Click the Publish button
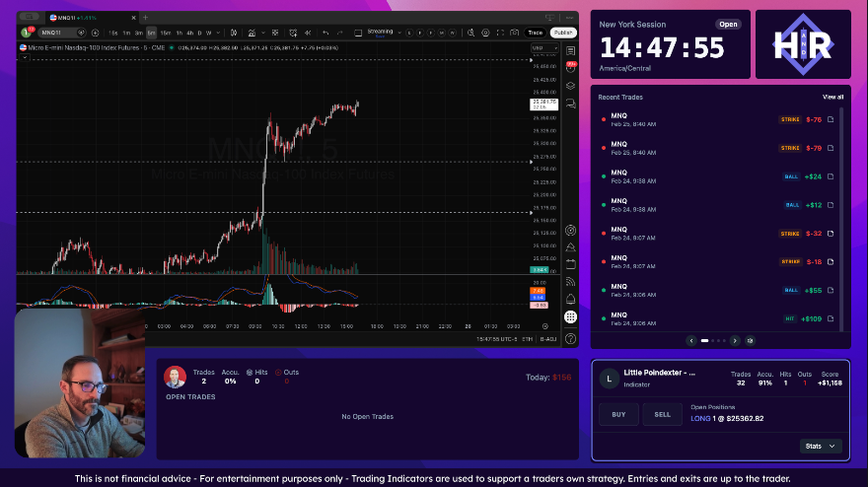The height and width of the screenshot is (487, 868). tap(563, 33)
